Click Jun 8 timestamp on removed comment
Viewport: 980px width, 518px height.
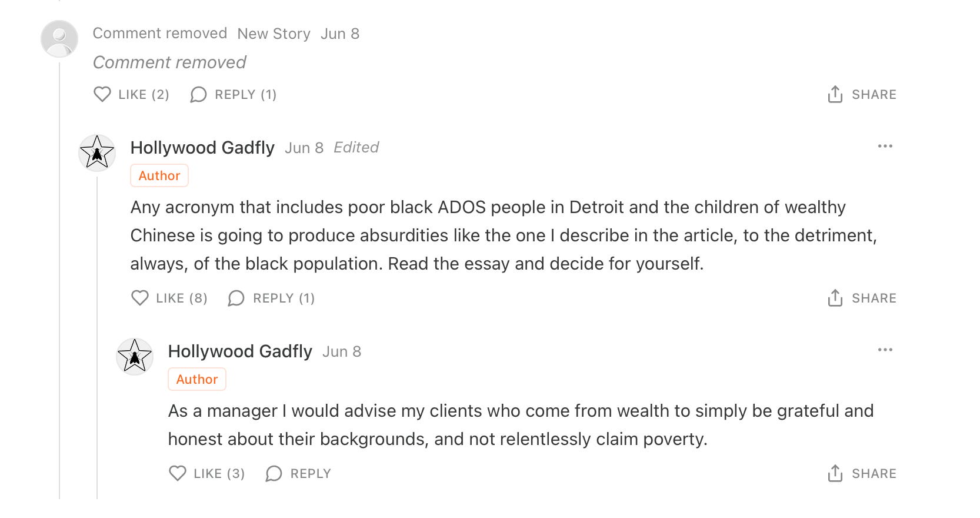(x=340, y=34)
